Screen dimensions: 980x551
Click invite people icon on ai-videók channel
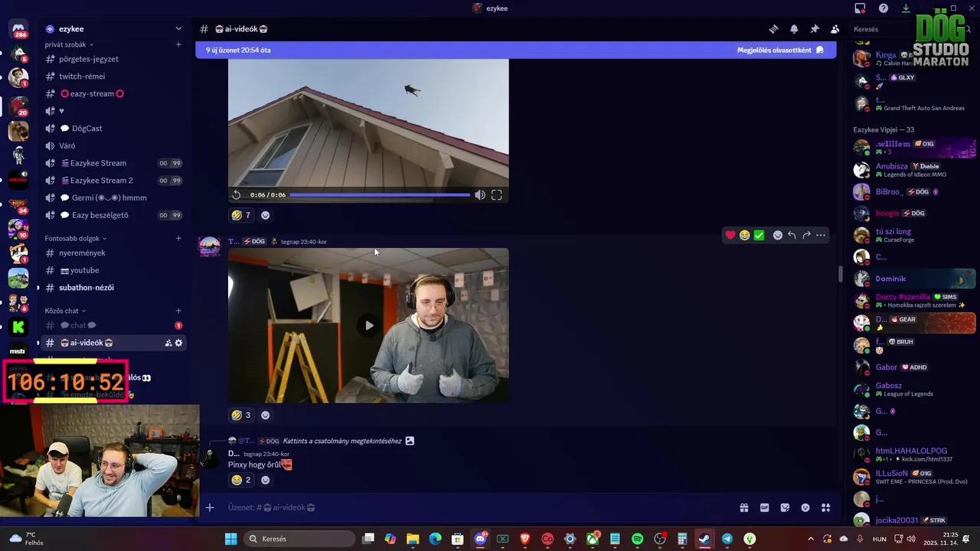[x=168, y=343]
